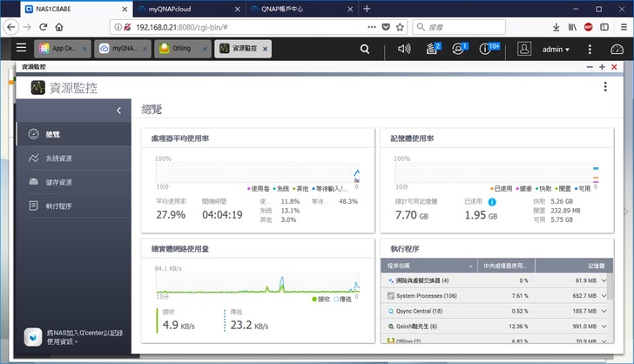Open the resource monitor three-dot options menu
This screenshot has width=634, height=364.
click(605, 87)
